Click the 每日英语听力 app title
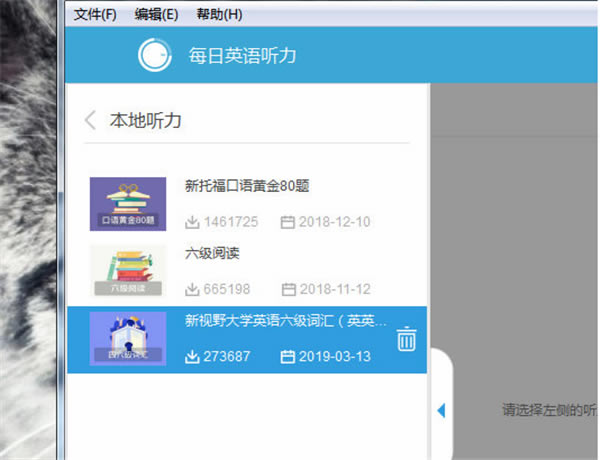600x460 pixels. (x=242, y=56)
